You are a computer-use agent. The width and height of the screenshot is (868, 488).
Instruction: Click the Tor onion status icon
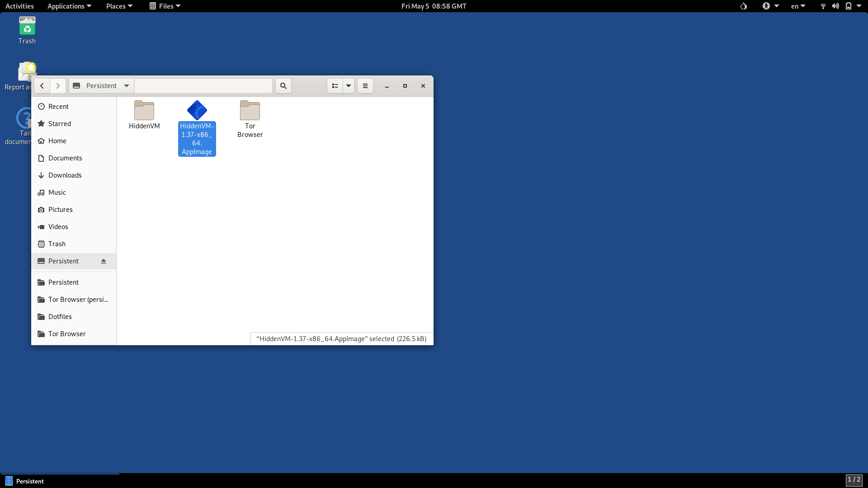(x=744, y=6)
